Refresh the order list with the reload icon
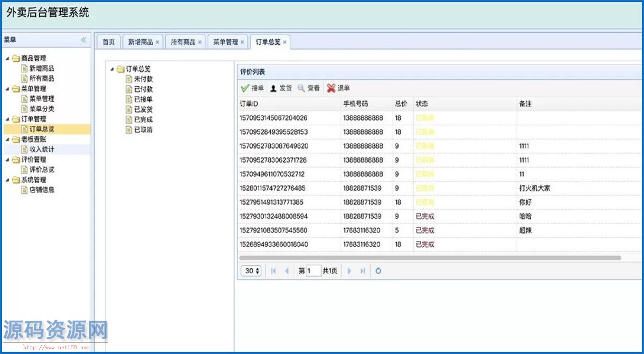 pyautogui.click(x=378, y=271)
